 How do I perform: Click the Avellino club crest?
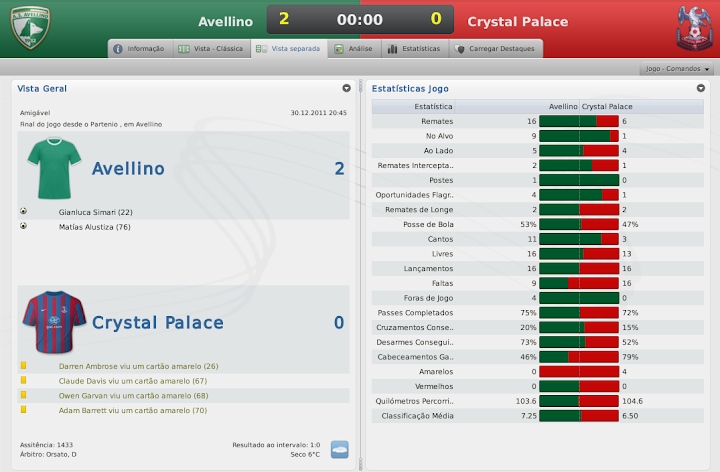click(x=30, y=28)
